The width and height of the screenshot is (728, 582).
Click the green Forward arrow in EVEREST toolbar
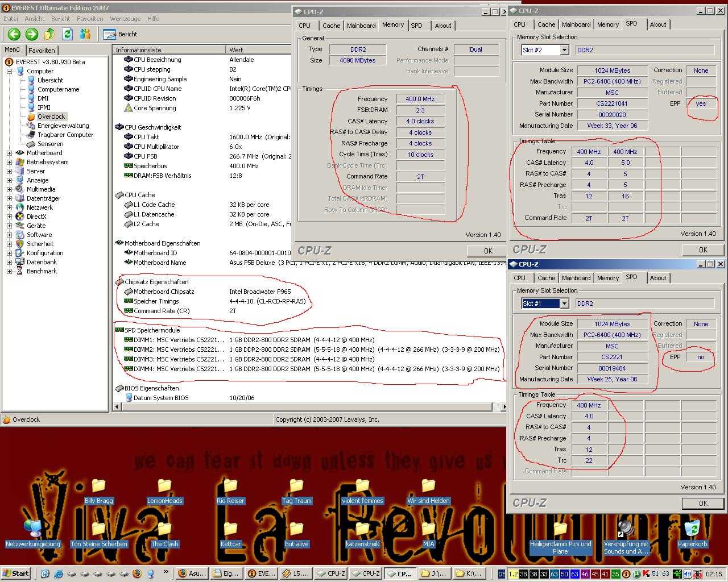32,34
